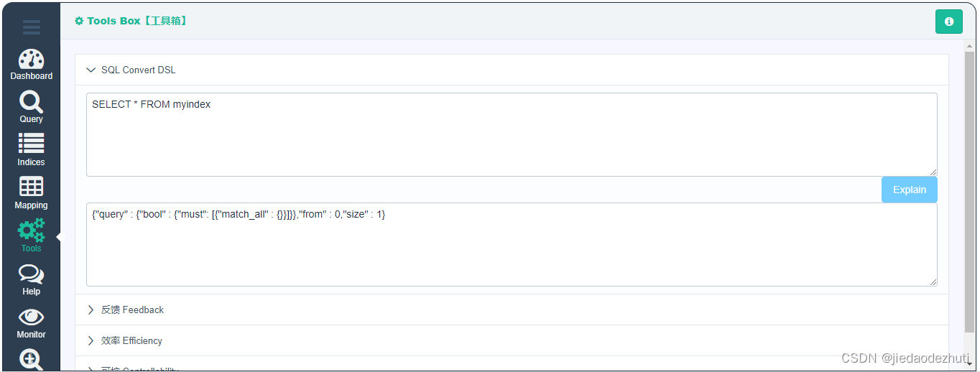Open the Help chat bubbles icon

tap(31, 274)
